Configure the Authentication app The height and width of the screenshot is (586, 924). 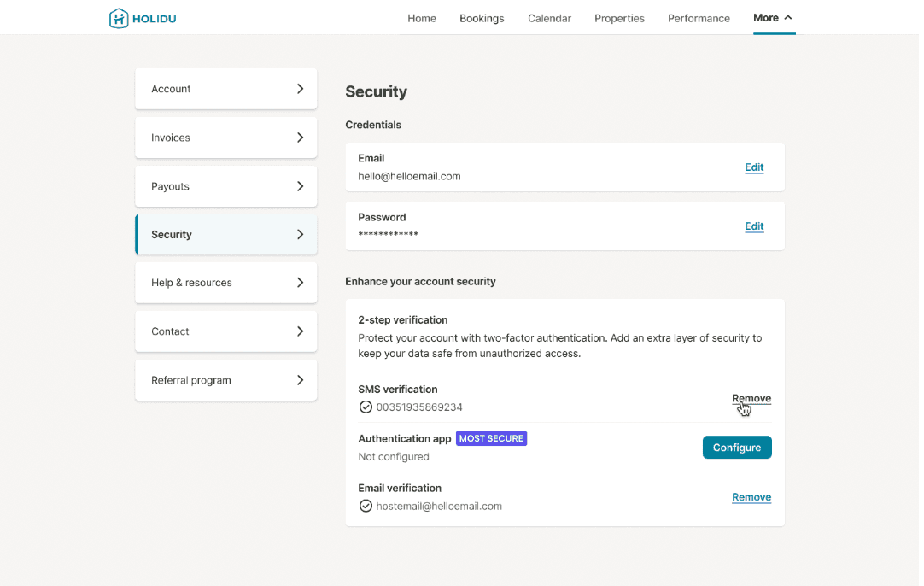click(736, 448)
